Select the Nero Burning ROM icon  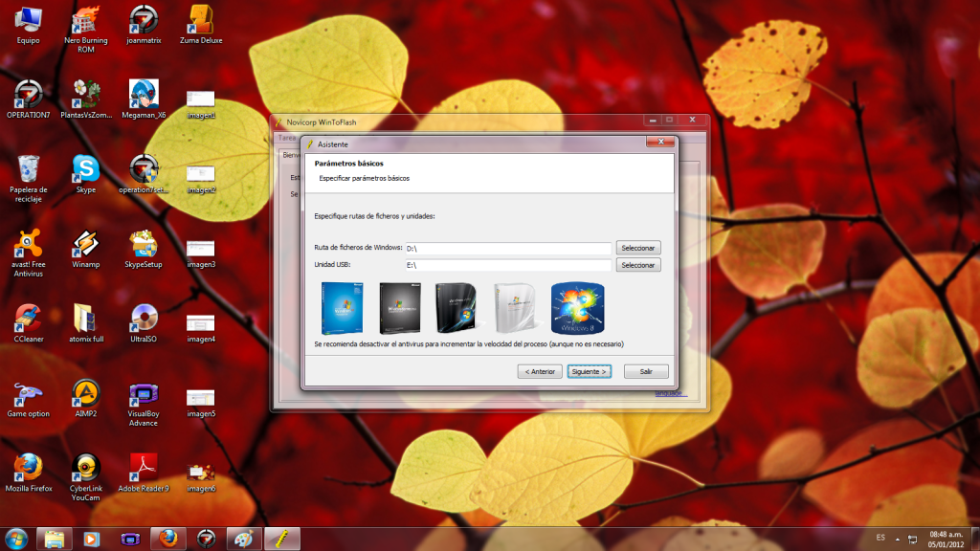(85, 29)
